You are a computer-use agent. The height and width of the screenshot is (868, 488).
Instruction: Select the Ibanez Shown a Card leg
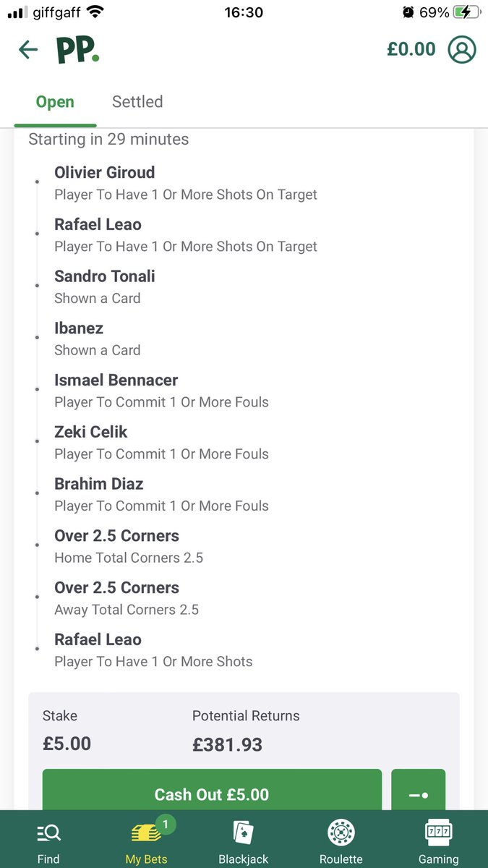click(98, 339)
